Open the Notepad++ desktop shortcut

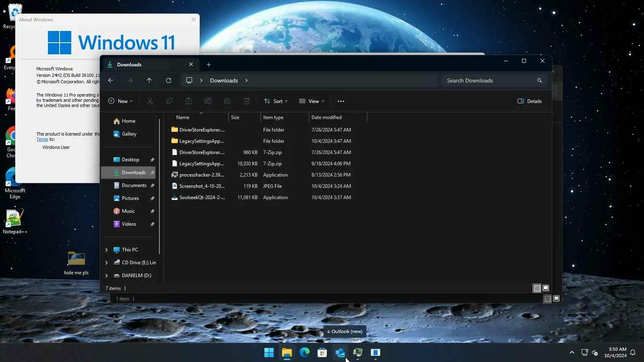click(15, 221)
